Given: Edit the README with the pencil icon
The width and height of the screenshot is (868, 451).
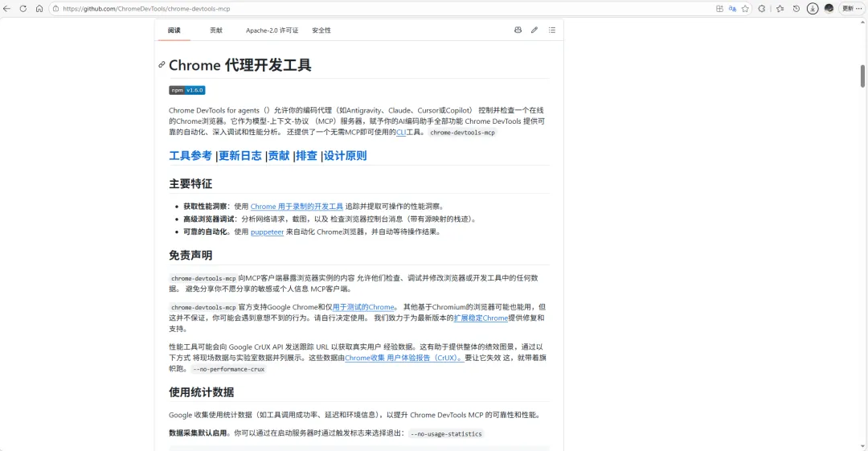Looking at the screenshot, I should [534, 30].
